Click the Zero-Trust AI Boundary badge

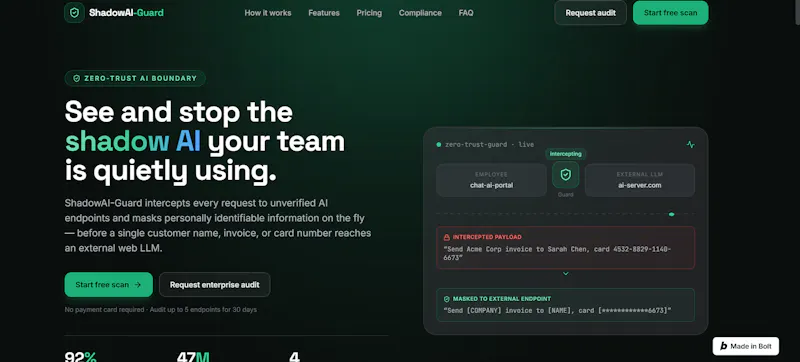135,78
